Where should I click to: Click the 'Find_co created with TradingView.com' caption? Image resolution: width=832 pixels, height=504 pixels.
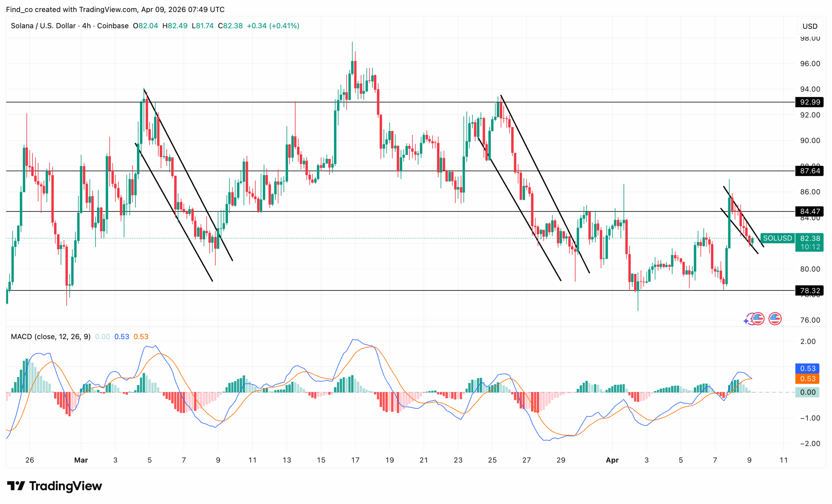[71, 9]
